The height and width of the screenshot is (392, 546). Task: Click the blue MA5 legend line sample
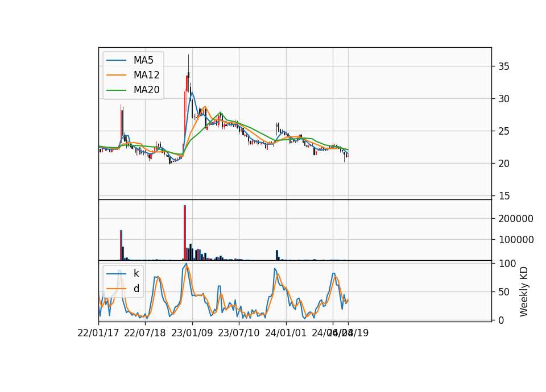click(116, 60)
